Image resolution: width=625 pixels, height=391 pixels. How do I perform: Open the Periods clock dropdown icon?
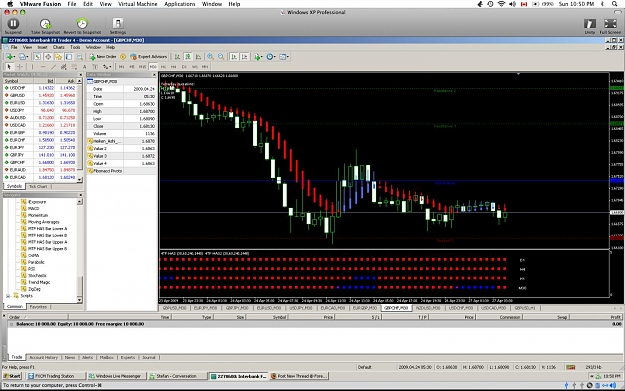(x=271, y=57)
